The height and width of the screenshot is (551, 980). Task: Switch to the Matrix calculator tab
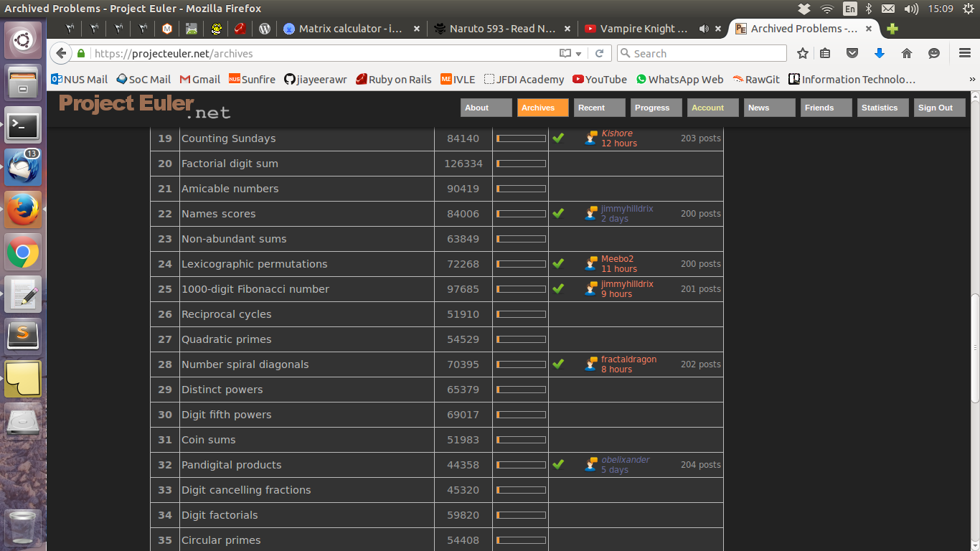(x=352, y=29)
